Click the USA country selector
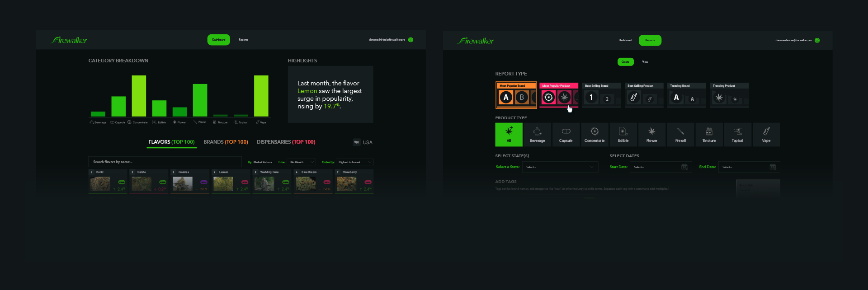 [363, 142]
